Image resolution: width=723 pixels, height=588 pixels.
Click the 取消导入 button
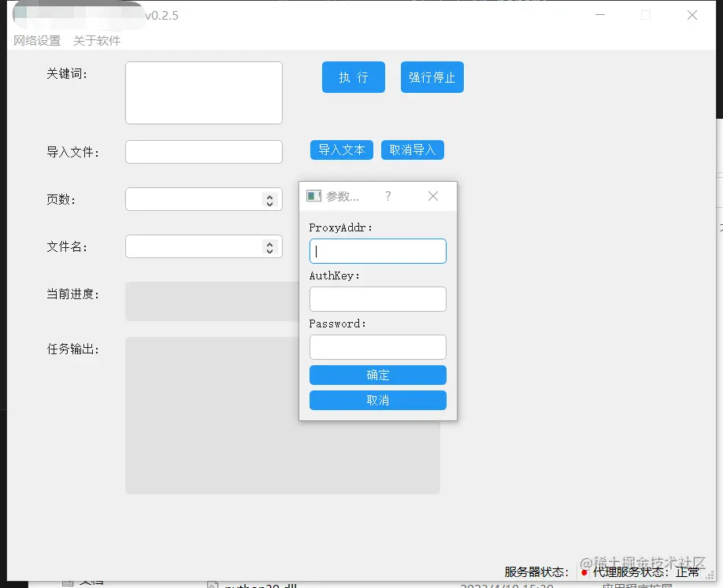point(413,150)
